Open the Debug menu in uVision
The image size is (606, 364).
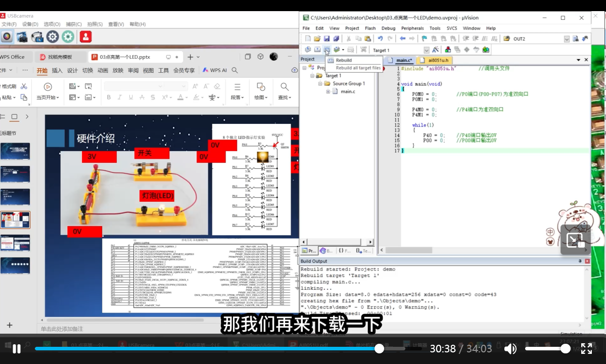point(388,28)
